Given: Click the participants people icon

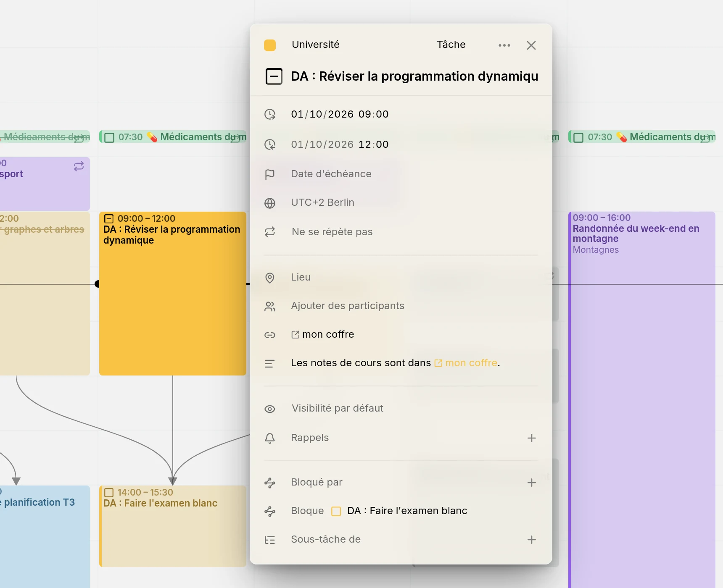Looking at the screenshot, I should 270,307.
